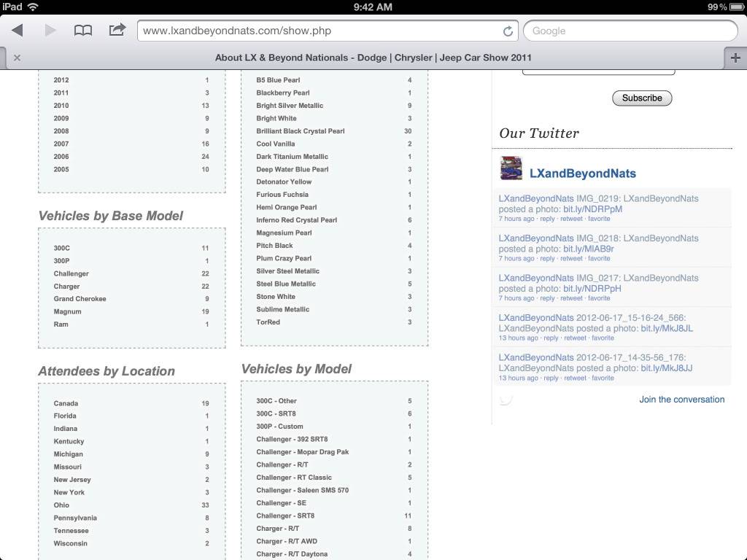The image size is (747, 560).
Task: Click the Furious Fuchsia color row
Action: (334, 194)
